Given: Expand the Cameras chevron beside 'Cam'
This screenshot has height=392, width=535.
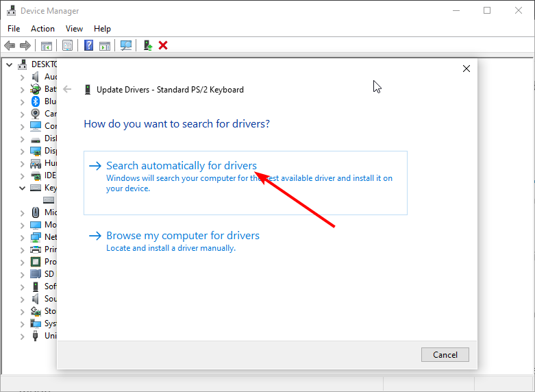Looking at the screenshot, I should pyautogui.click(x=22, y=114).
